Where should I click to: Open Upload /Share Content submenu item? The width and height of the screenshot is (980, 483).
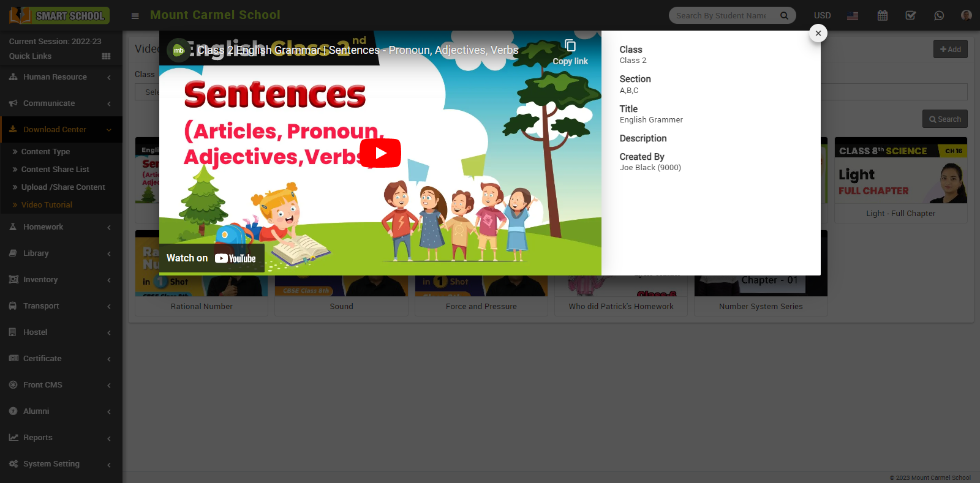(63, 187)
